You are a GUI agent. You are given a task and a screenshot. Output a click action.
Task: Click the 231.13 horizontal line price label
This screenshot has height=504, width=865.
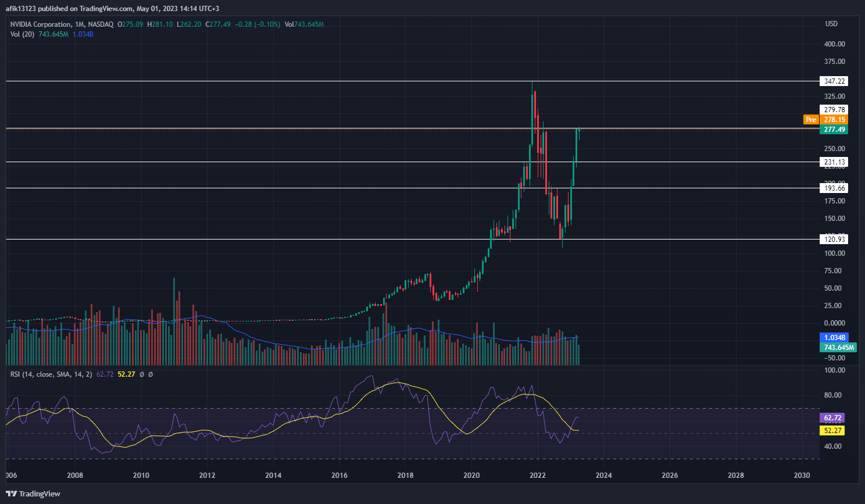click(x=834, y=162)
